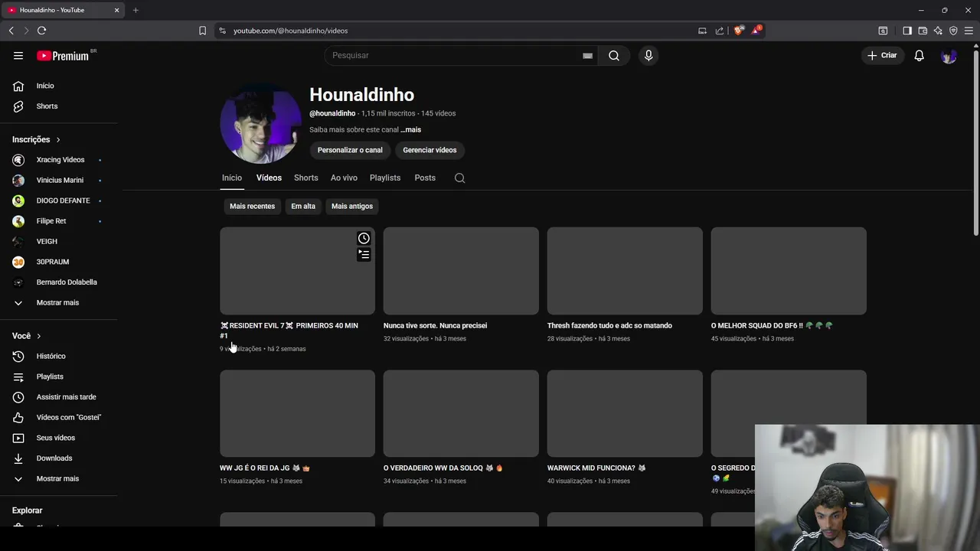This screenshot has width=980, height=551.
Task: Add Resident Evil 7 video to watch later
Action: [x=364, y=238]
